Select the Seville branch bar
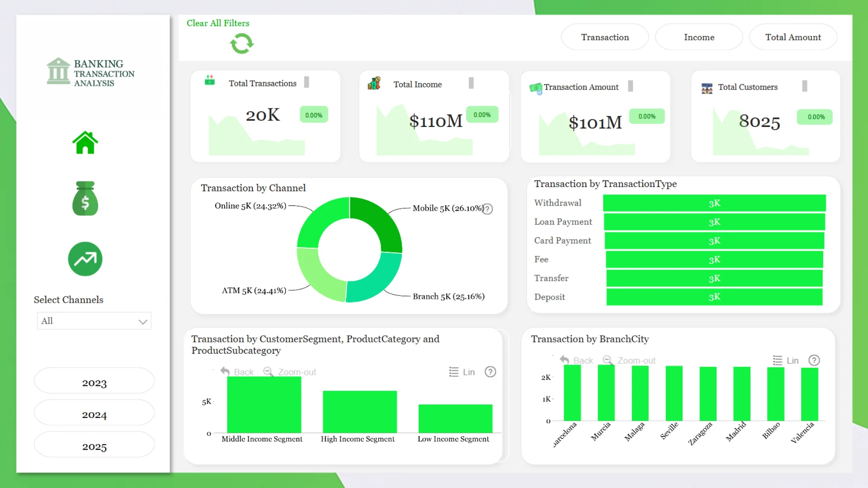 coord(674,393)
